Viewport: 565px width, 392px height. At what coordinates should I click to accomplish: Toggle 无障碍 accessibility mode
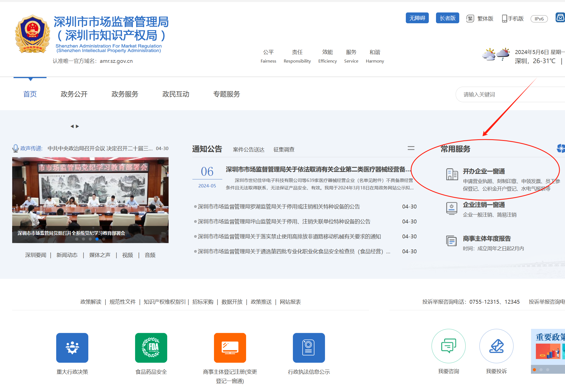[417, 18]
